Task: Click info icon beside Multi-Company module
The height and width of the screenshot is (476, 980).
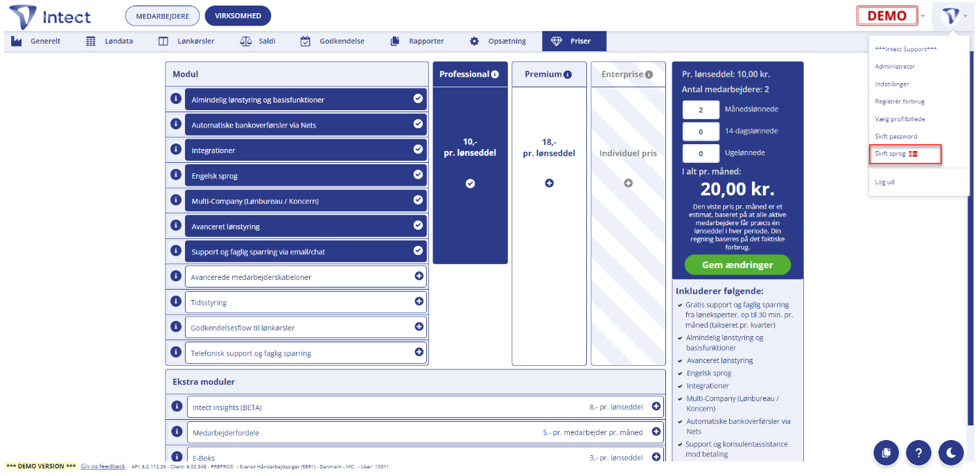Action: click(x=176, y=200)
